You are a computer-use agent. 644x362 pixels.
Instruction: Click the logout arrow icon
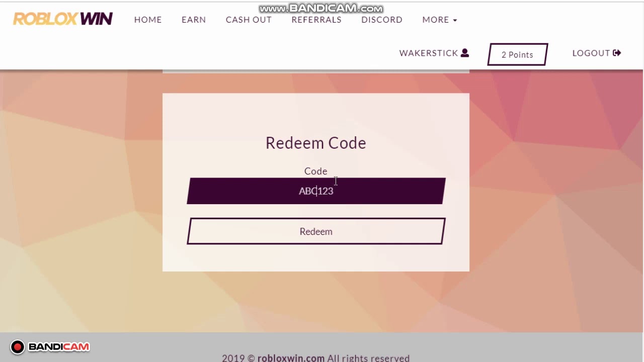coord(617,53)
